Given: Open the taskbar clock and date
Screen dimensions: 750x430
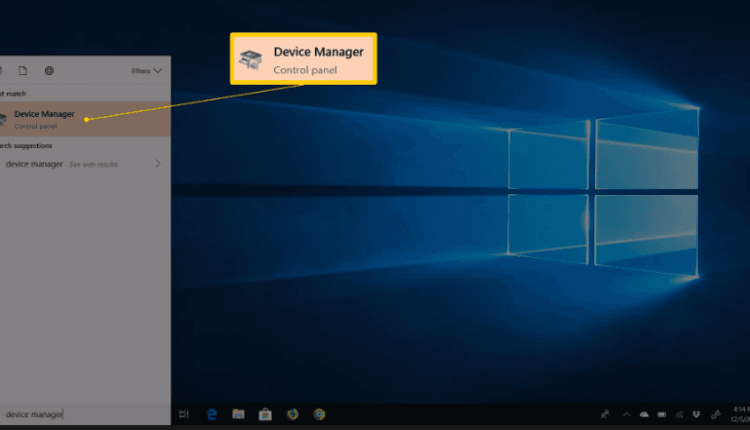Looking at the screenshot, I should tap(740, 414).
